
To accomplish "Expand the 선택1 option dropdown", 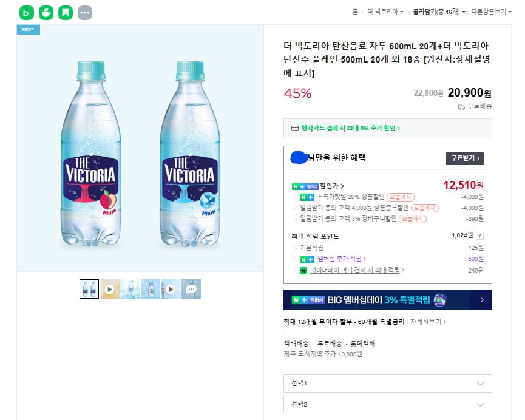I will (387, 384).
